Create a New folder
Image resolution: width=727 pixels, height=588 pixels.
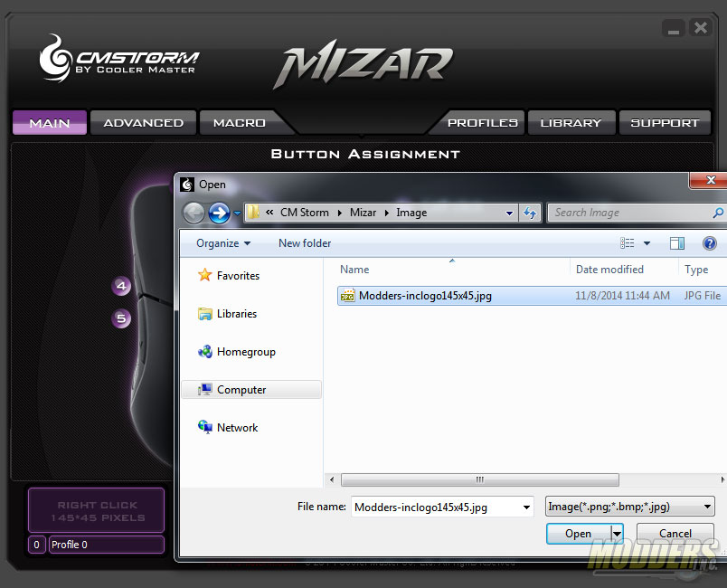(x=305, y=243)
